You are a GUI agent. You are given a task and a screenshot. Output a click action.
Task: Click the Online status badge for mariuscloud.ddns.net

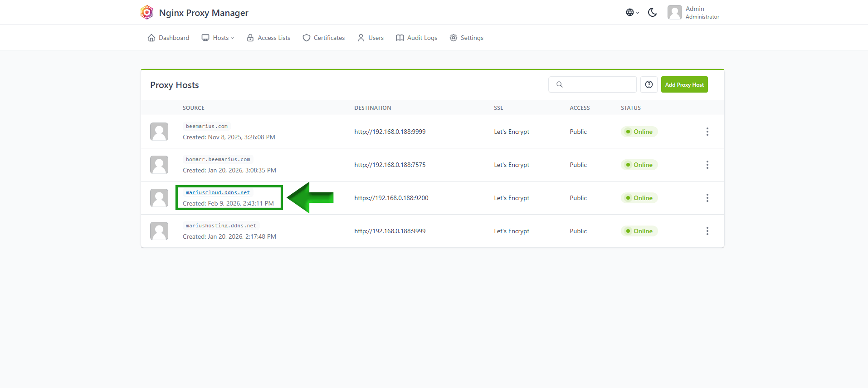[x=639, y=198]
